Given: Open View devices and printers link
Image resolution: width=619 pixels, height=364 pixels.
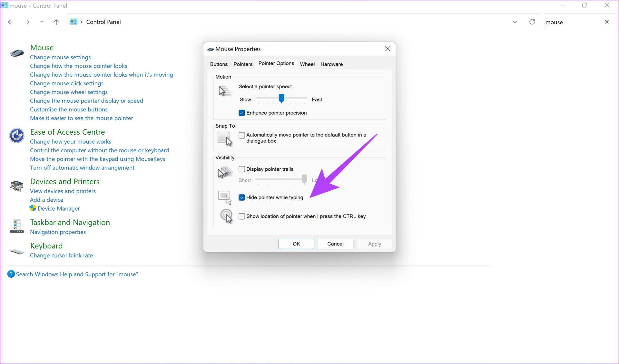Looking at the screenshot, I should 63,191.
